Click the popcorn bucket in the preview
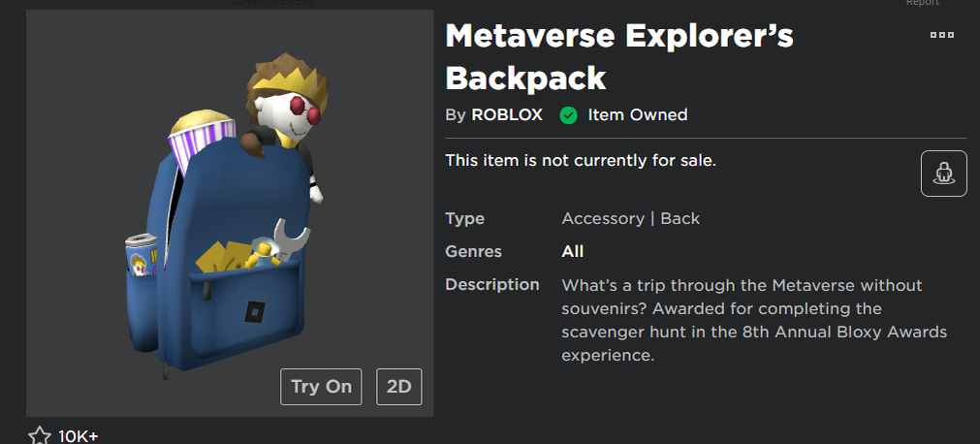 (201, 141)
